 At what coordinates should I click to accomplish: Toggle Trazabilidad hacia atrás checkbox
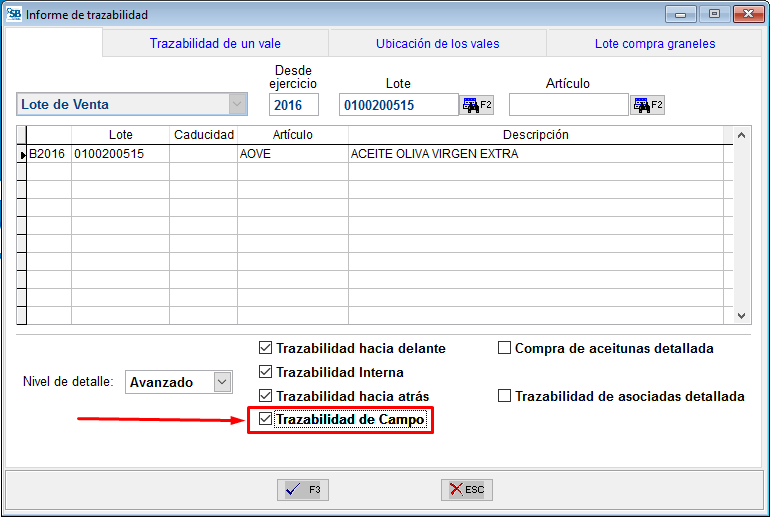[x=265, y=397]
